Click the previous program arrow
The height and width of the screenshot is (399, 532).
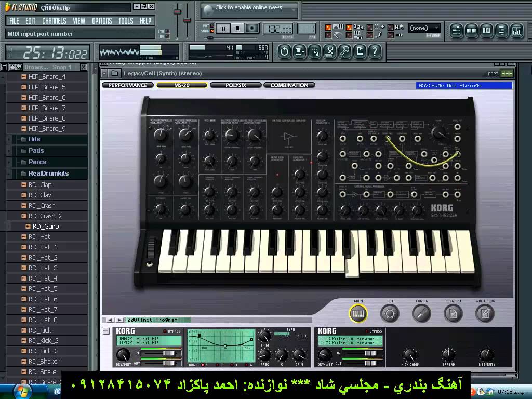(x=110, y=320)
